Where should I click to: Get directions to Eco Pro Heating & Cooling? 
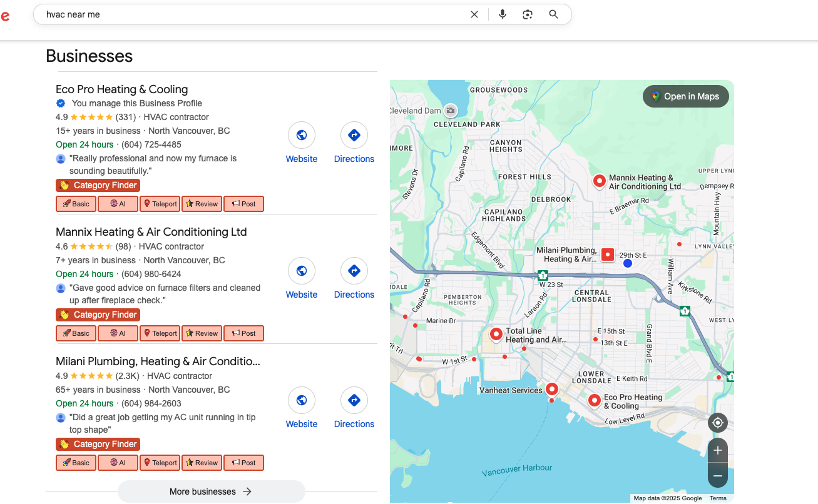[x=354, y=135]
